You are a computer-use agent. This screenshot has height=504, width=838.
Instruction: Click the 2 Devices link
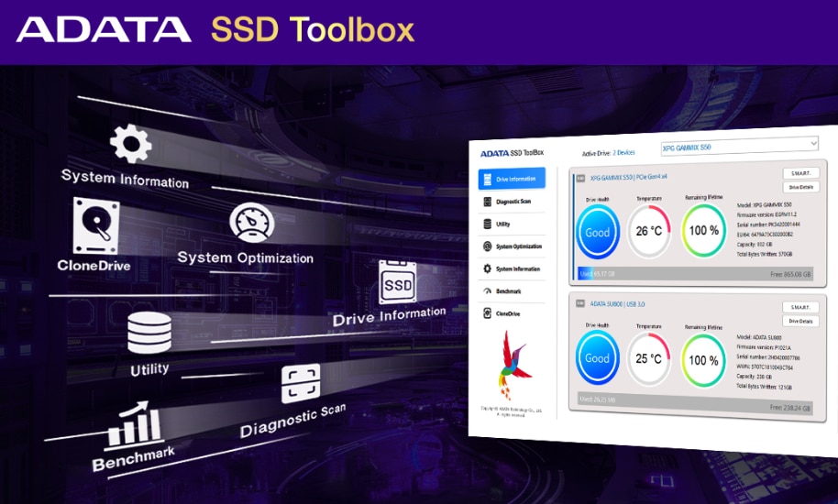(623, 153)
